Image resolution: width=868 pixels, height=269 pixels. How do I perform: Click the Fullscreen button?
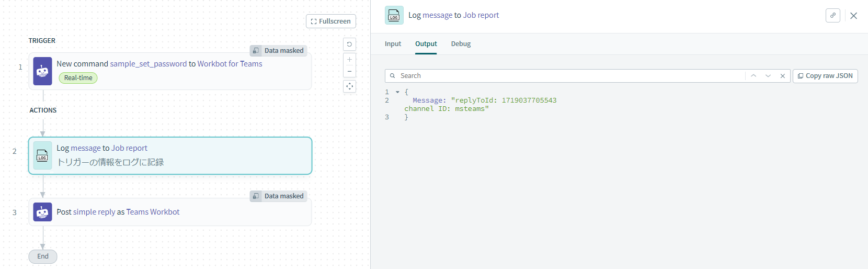click(x=331, y=21)
